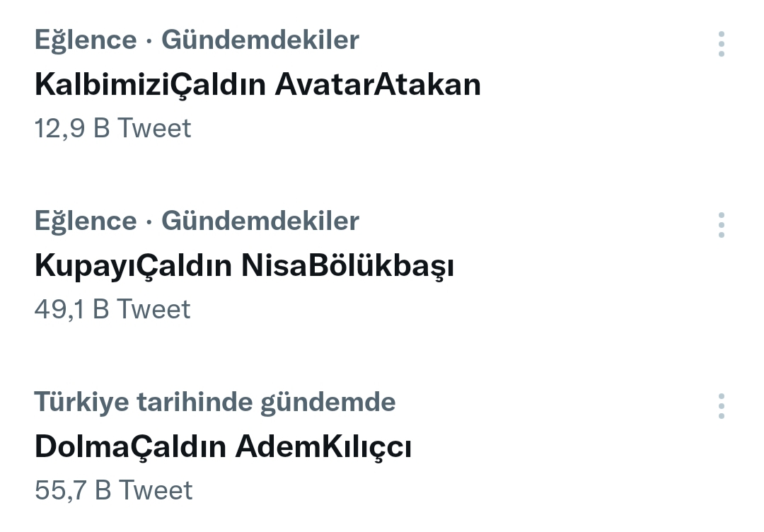764x532 pixels.
Task: Click the word KalbimiziÇaldın in the first trend
Action: pyautogui.click(x=150, y=85)
